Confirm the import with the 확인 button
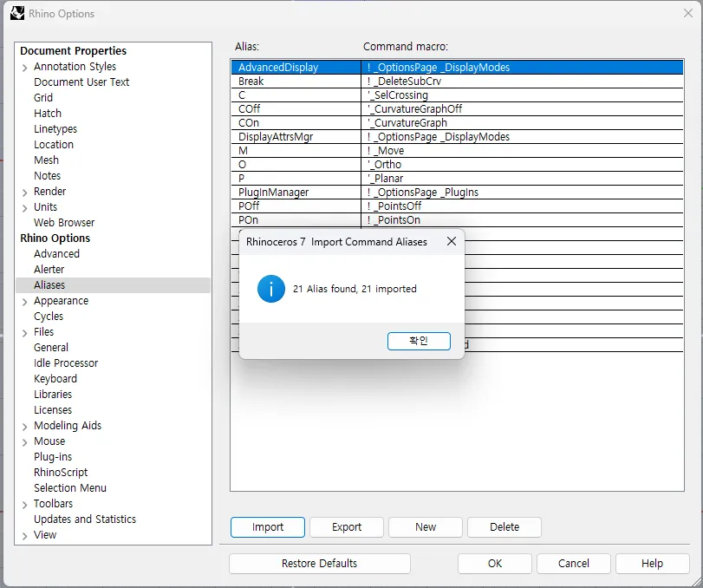 (419, 341)
